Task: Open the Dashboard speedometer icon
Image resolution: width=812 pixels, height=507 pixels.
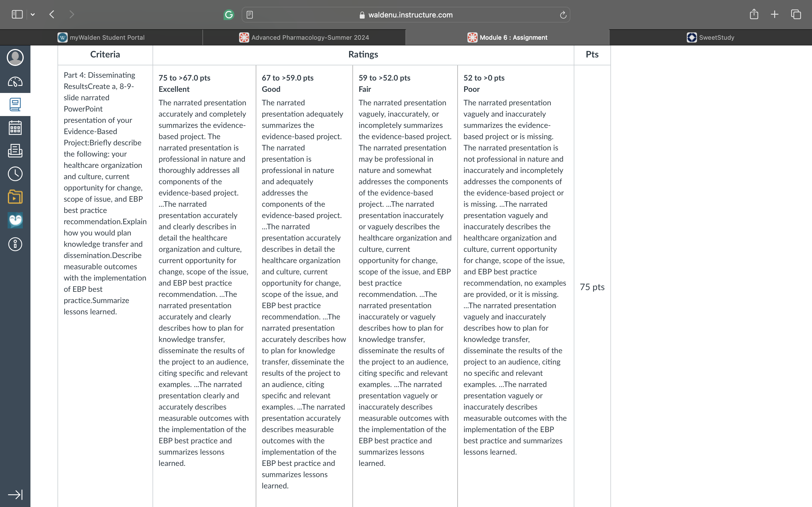Action: [x=15, y=81]
